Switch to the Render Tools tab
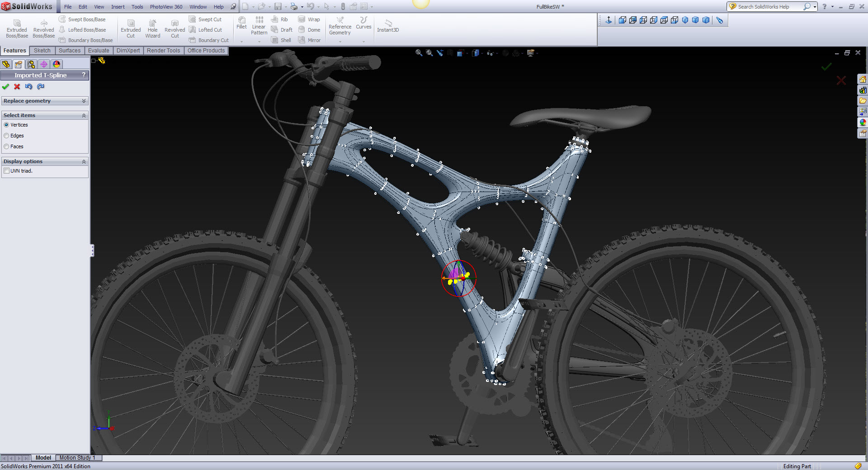 (x=163, y=51)
